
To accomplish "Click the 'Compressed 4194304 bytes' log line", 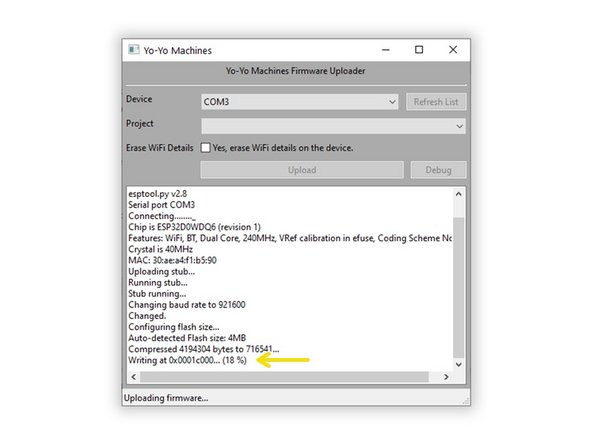I will pyautogui.click(x=204, y=349).
